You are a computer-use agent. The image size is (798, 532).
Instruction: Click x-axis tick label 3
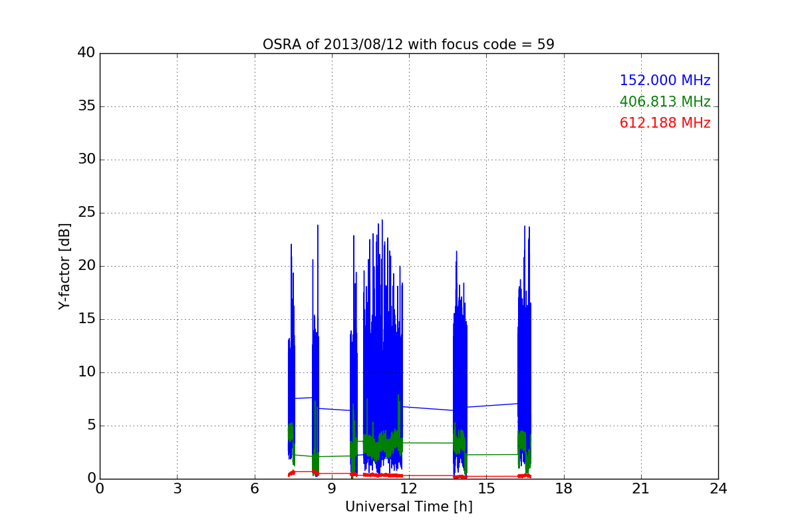[x=177, y=489]
